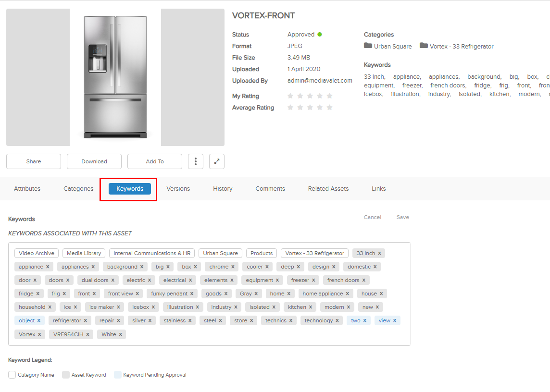Remove the 'two' pending keyword with x
This screenshot has height=392, width=550.
(x=365, y=320)
